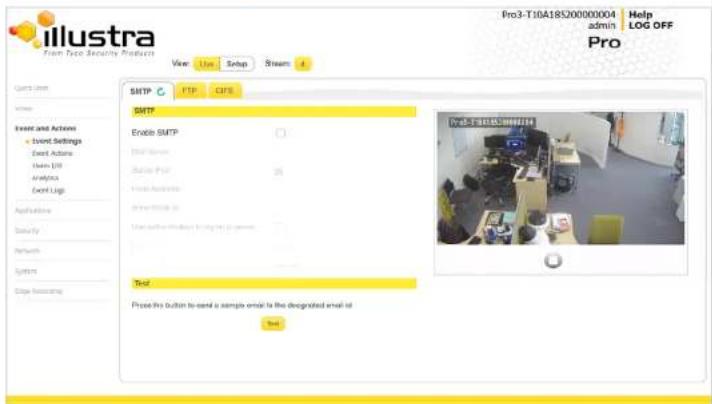Send a sample email with Test button

[273, 324]
